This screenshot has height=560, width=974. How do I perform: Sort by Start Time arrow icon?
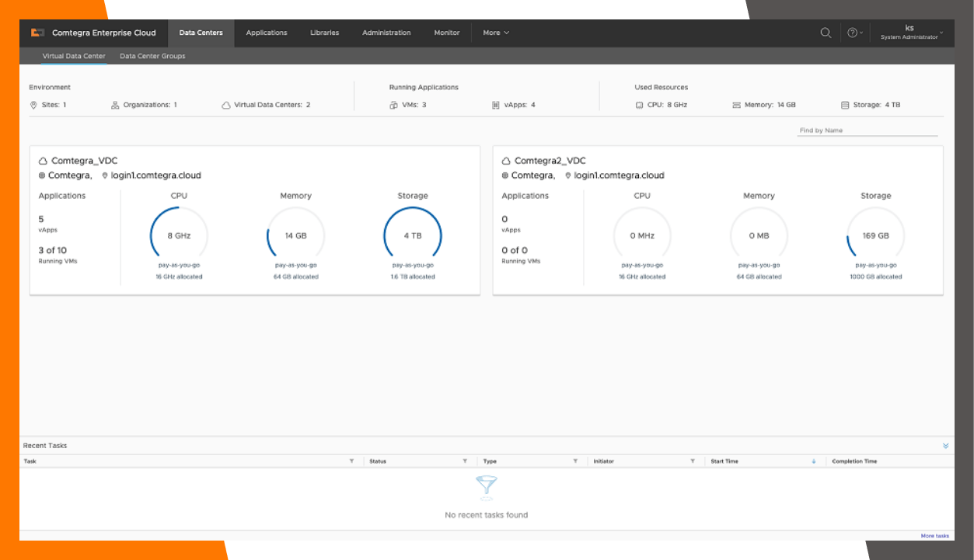point(814,461)
